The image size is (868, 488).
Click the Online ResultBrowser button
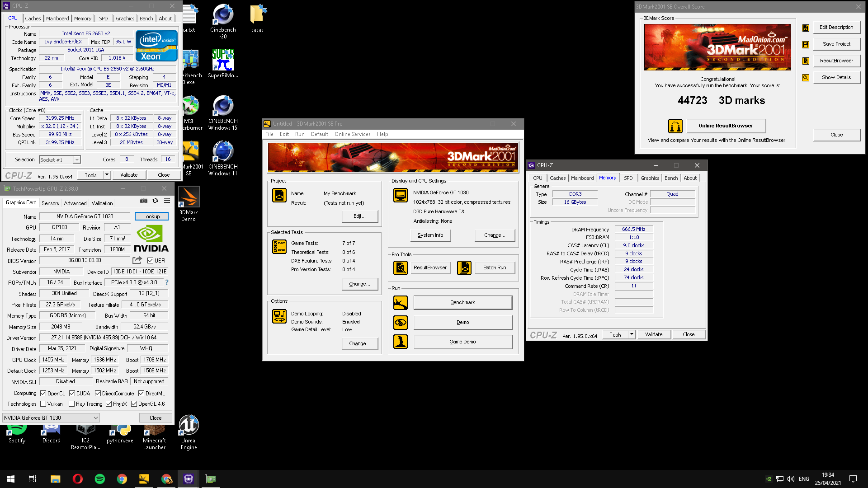(x=726, y=126)
